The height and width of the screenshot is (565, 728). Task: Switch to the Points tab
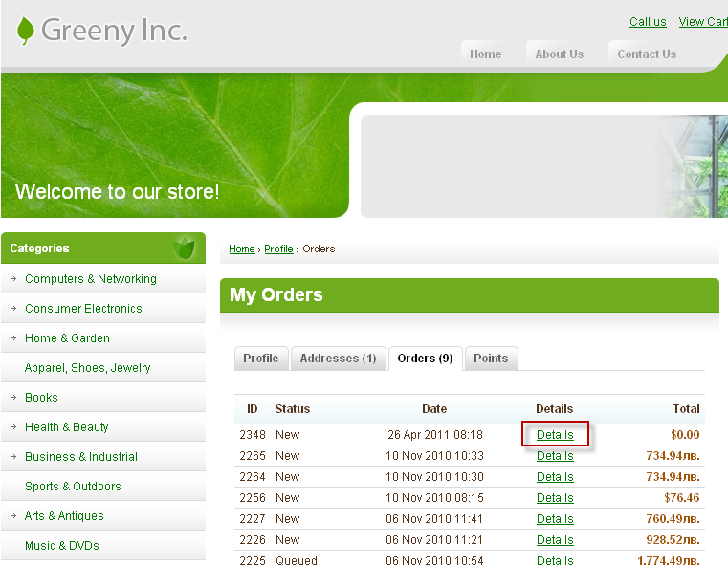(491, 359)
